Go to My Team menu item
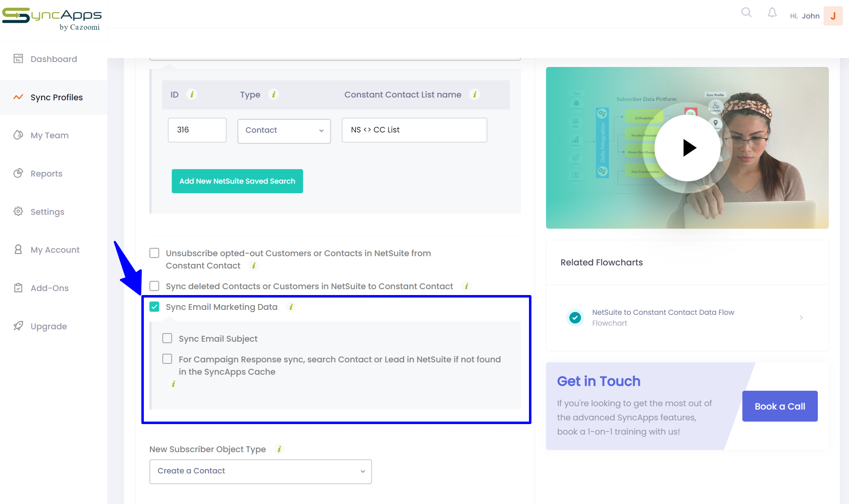849x504 pixels. [x=54, y=135]
